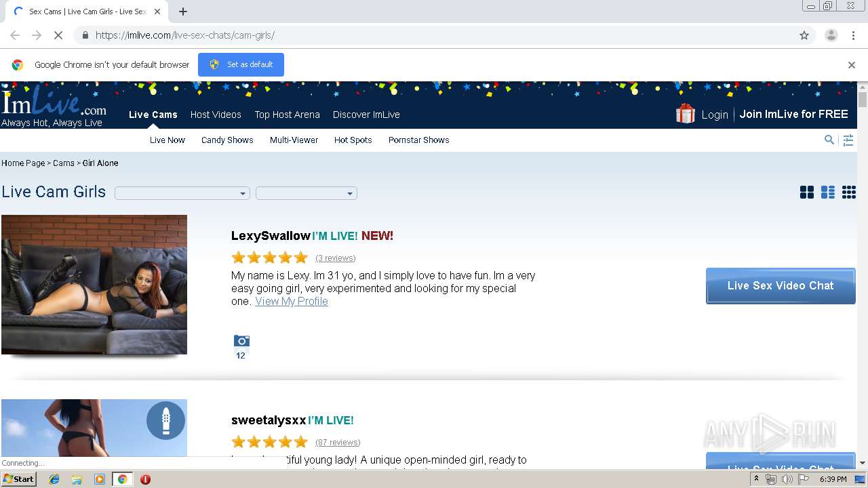
Task: Click the taskbar clock 6:39 PM
Action: coord(833,479)
